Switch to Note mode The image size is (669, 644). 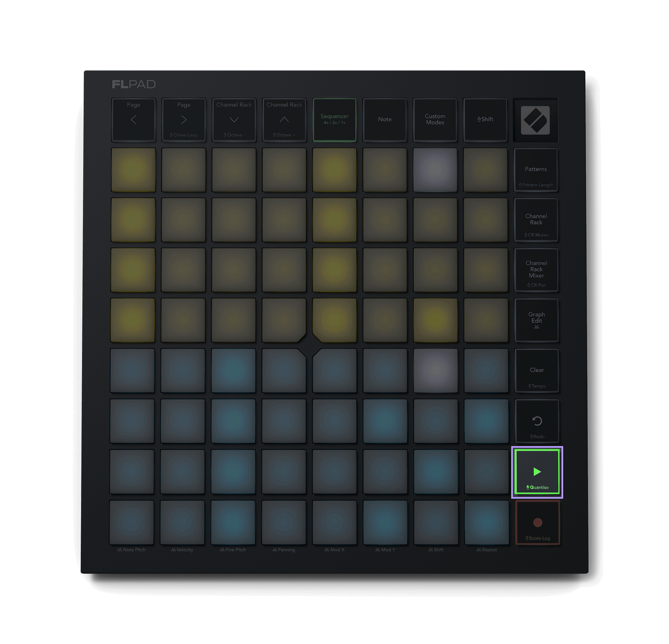coord(385,120)
